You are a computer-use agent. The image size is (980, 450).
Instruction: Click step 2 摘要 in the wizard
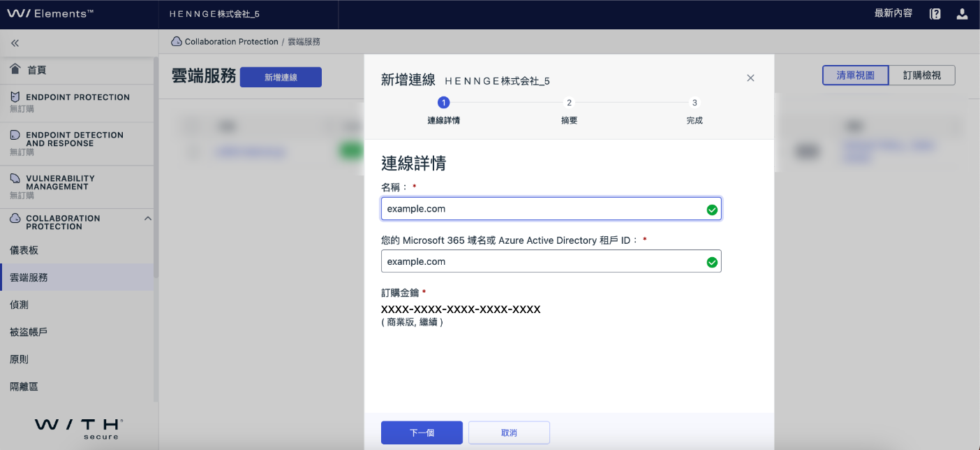[x=569, y=110]
